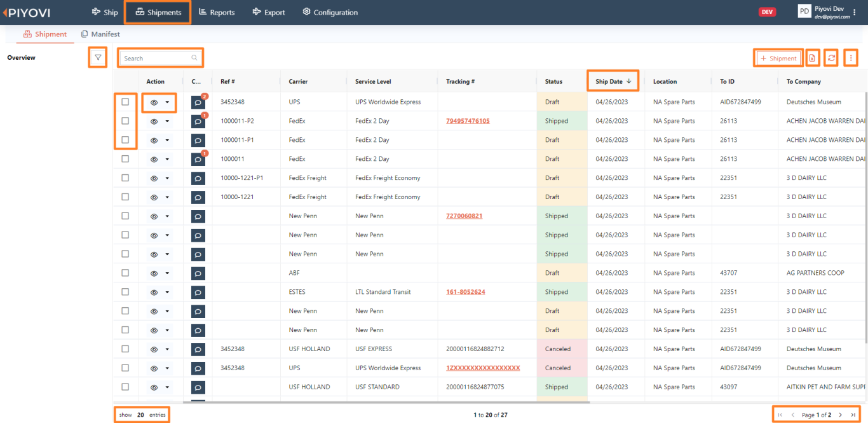This screenshot has width=868, height=423.
Task: Click the PD user avatar
Action: [x=804, y=11]
